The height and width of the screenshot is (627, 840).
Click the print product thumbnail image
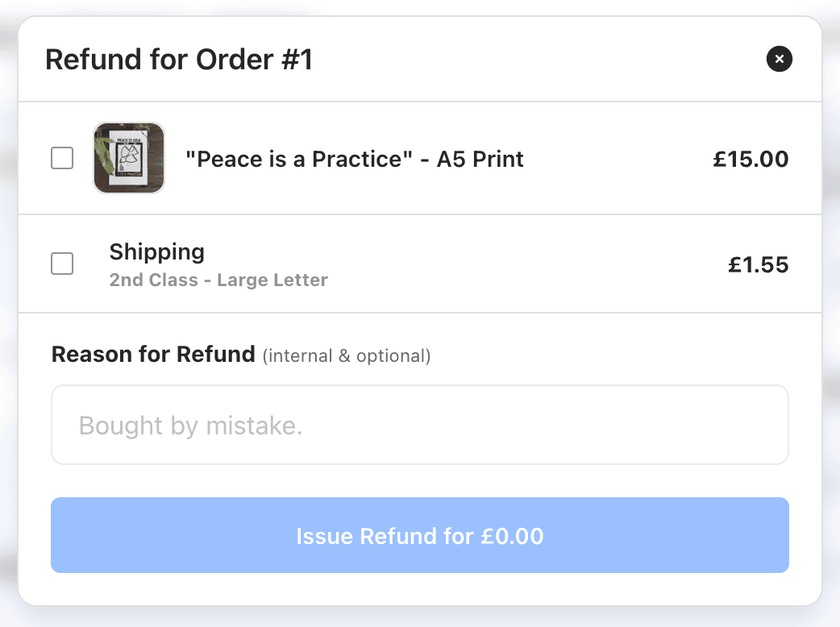pyautogui.click(x=129, y=158)
